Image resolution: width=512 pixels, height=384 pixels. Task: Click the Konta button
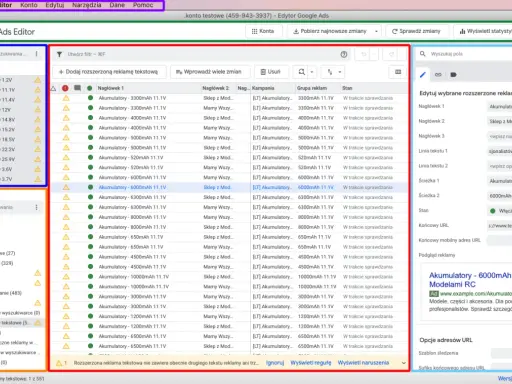263,31
